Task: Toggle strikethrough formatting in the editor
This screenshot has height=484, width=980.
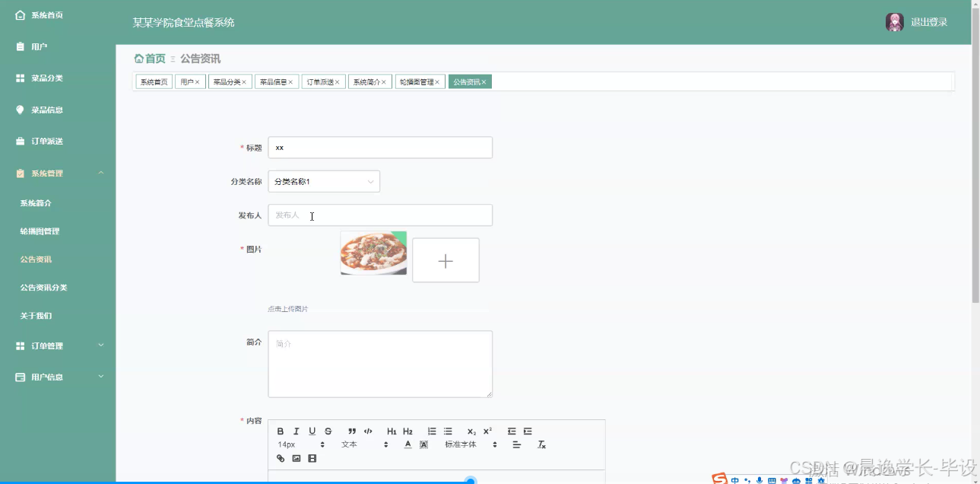Action: tap(328, 431)
